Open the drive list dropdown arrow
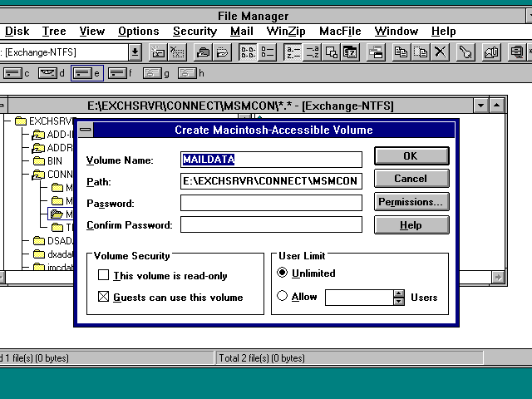 135,52
